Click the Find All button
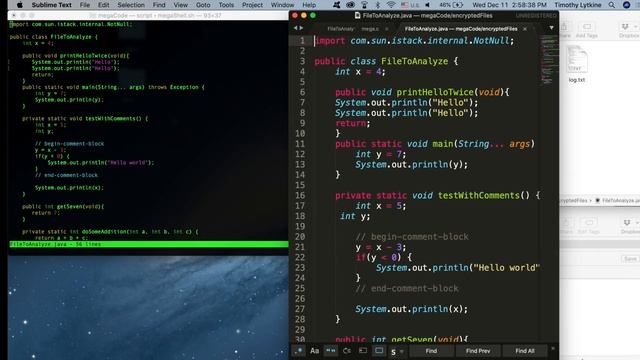Screen dimensions: 640x360 (x=524, y=351)
